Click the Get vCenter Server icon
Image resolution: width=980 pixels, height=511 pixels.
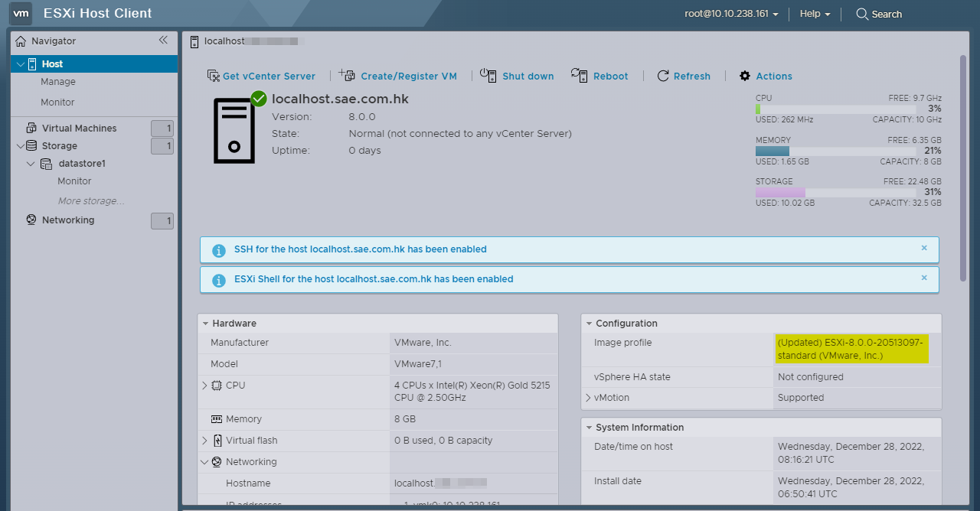[x=214, y=76]
